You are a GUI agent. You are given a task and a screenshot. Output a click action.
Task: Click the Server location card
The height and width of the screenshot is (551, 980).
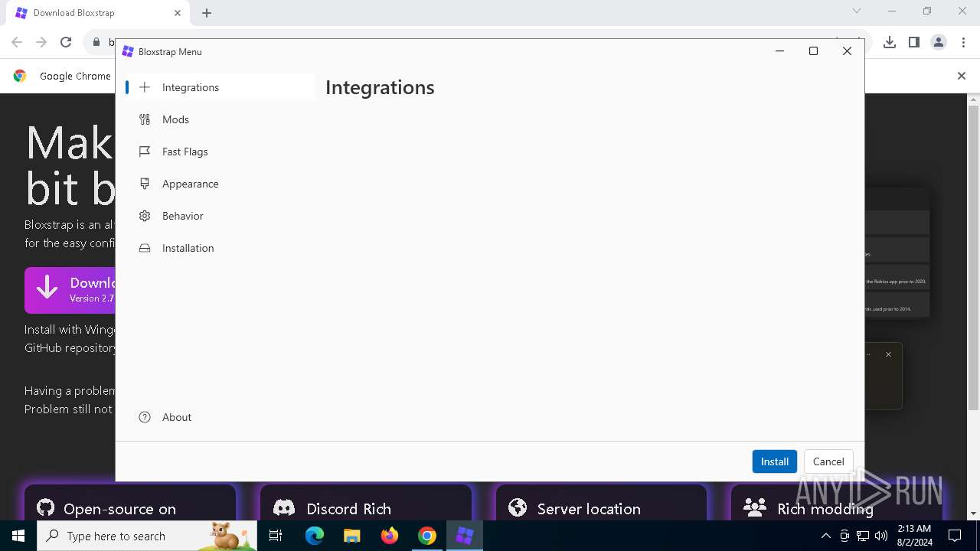pos(602,503)
